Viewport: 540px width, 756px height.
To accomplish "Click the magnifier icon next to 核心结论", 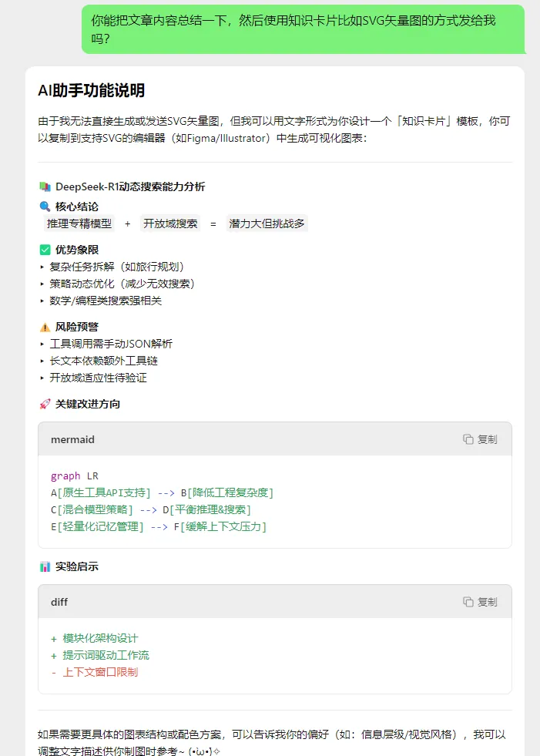I will point(45,207).
